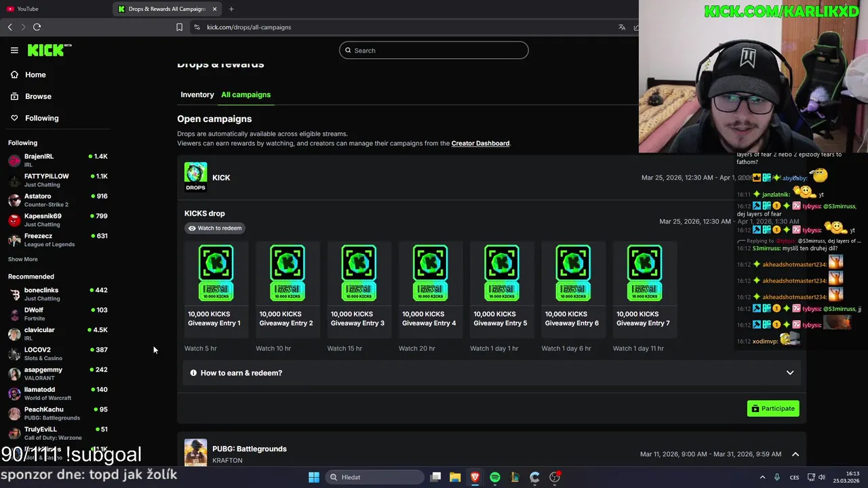Open the FATTYPILLOW channel in Following

click(x=58, y=180)
